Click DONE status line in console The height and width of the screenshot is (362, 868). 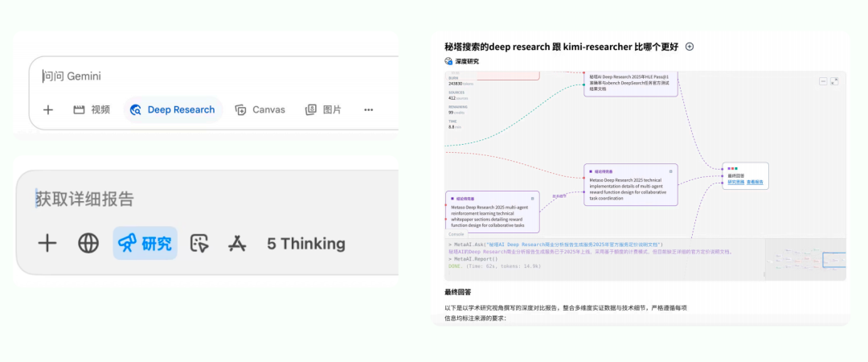pos(494,266)
